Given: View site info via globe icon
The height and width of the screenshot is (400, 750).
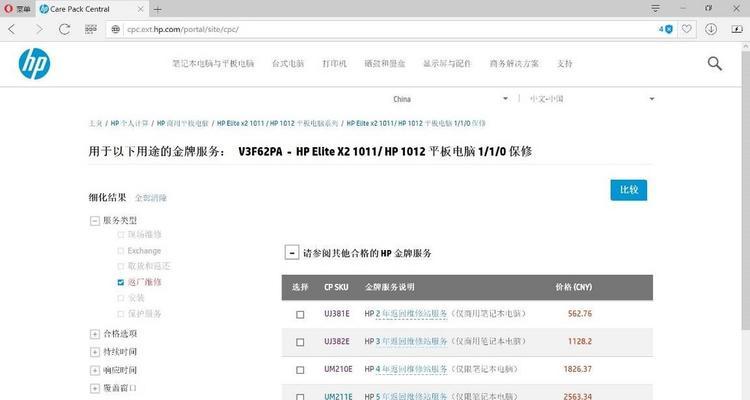Looking at the screenshot, I should (116, 29).
